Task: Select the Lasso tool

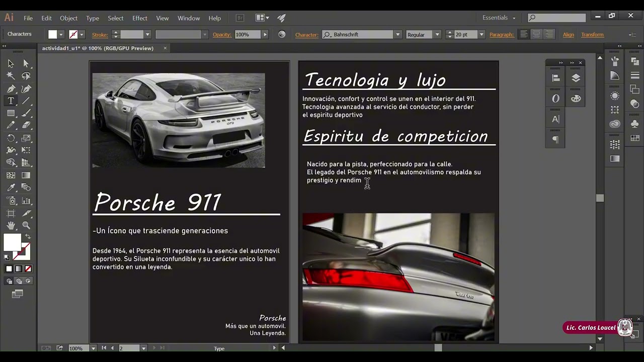Action: (x=26, y=76)
